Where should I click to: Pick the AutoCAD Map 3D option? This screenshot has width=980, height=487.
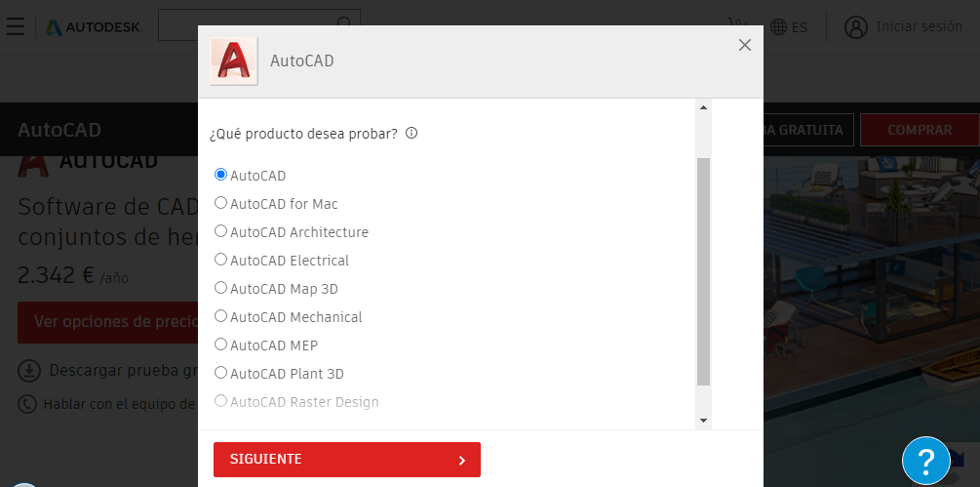220,288
